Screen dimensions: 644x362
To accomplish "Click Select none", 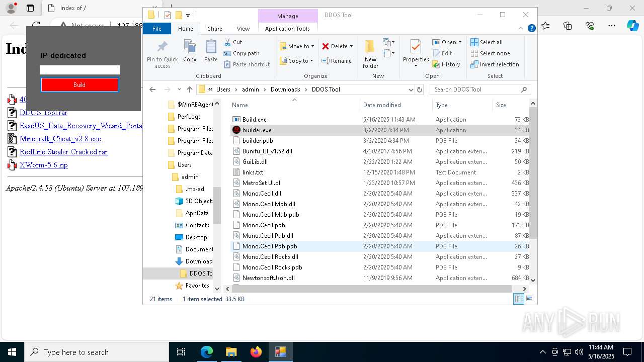I will [490, 53].
